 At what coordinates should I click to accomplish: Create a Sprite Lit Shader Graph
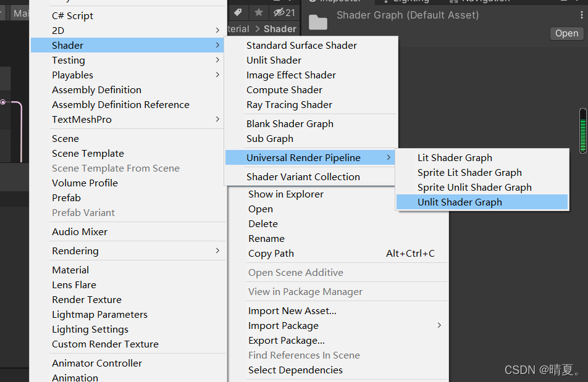point(482,173)
